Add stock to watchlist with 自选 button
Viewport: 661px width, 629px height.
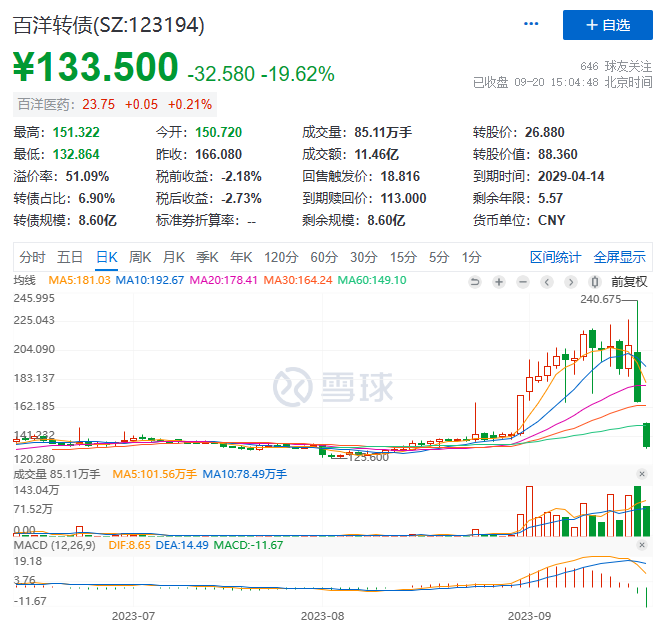coord(607,25)
